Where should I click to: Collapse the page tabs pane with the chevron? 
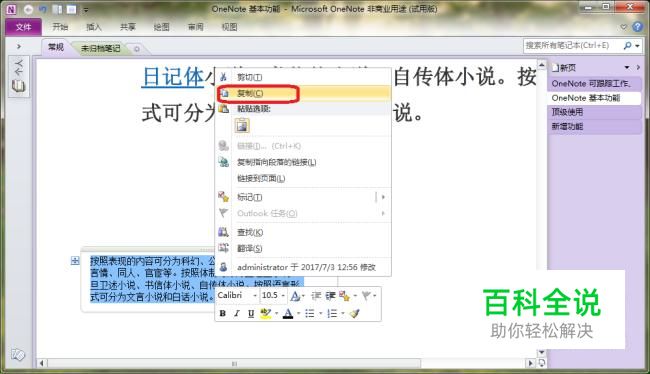[x=638, y=67]
